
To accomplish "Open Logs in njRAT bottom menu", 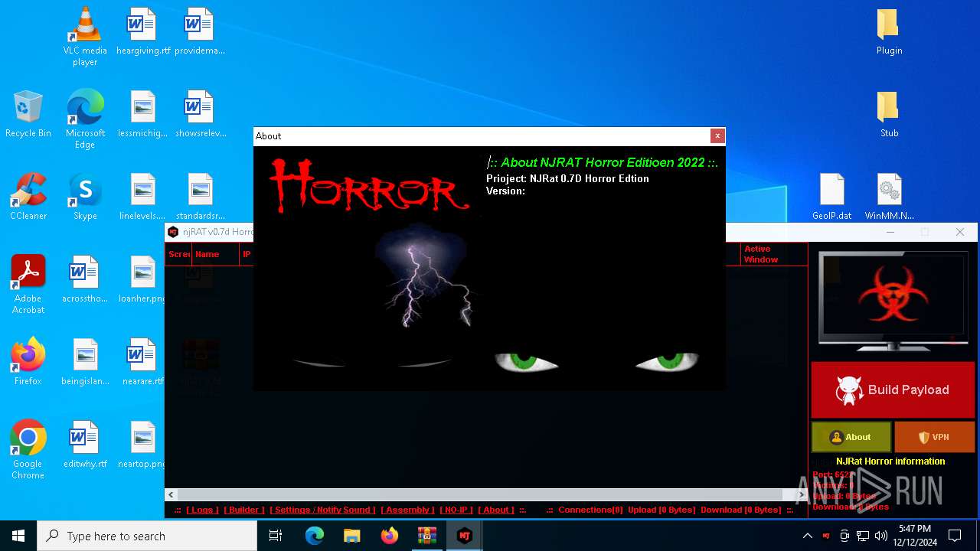I will pos(202,510).
